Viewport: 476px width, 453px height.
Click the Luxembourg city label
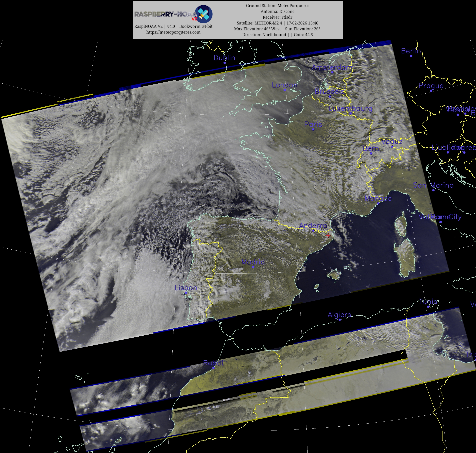click(350, 108)
